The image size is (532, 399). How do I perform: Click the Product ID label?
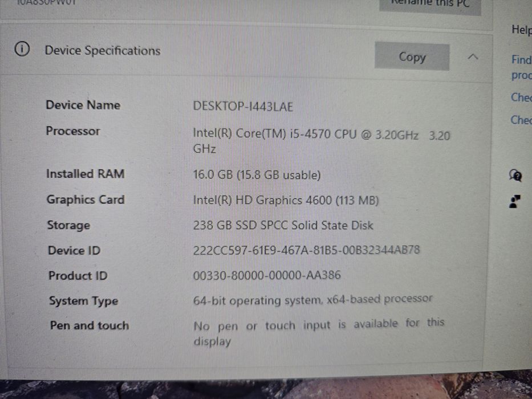(x=78, y=275)
